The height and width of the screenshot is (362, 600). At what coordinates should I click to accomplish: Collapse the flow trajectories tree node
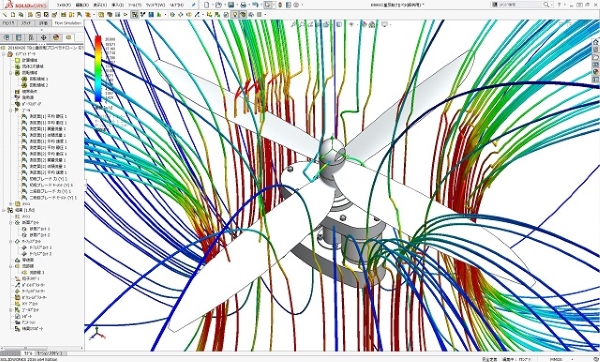[11, 266]
